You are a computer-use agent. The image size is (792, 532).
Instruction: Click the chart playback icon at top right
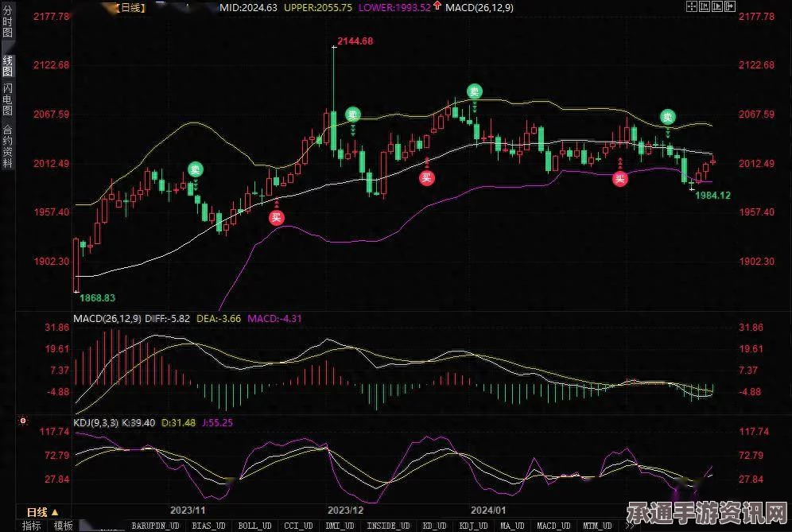pos(717,6)
